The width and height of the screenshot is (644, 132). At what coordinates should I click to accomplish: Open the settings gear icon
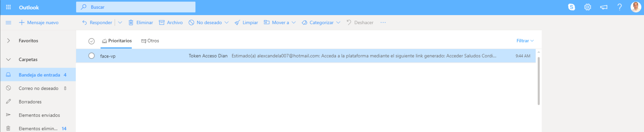coord(588,7)
